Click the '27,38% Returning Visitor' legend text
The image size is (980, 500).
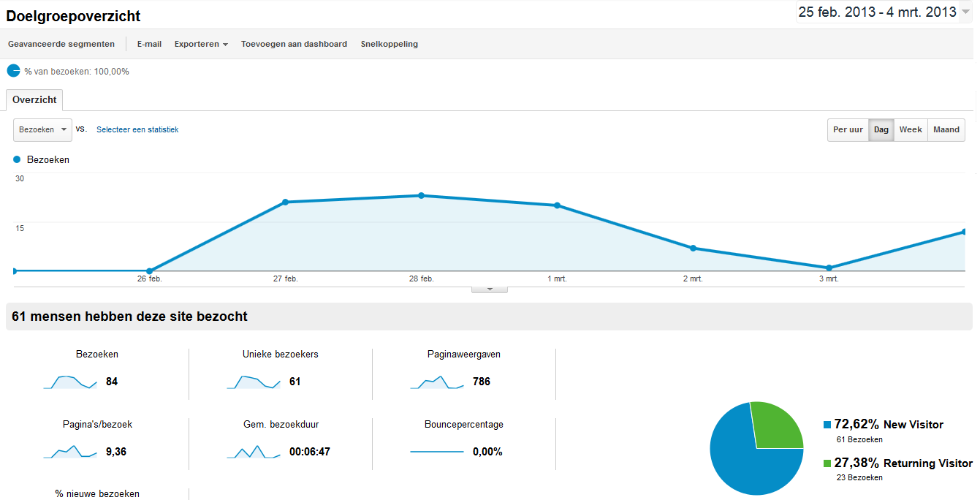pos(904,463)
